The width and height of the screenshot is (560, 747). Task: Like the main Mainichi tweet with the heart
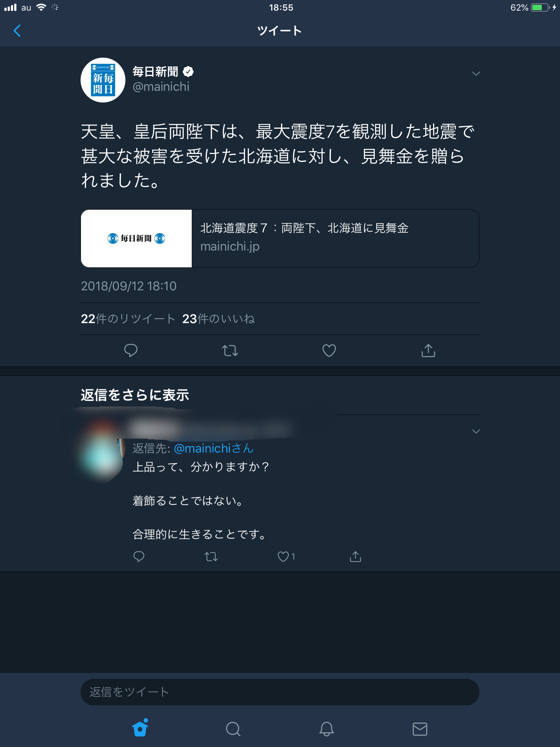[x=329, y=351]
